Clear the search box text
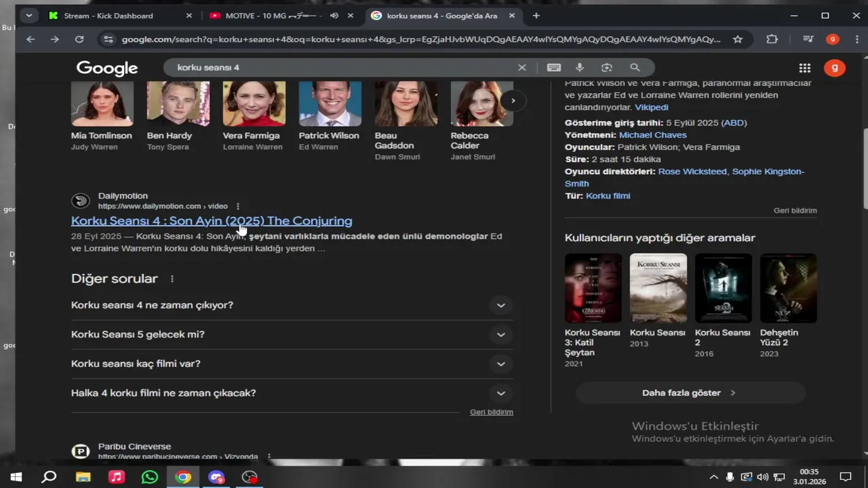 click(x=522, y=68)
